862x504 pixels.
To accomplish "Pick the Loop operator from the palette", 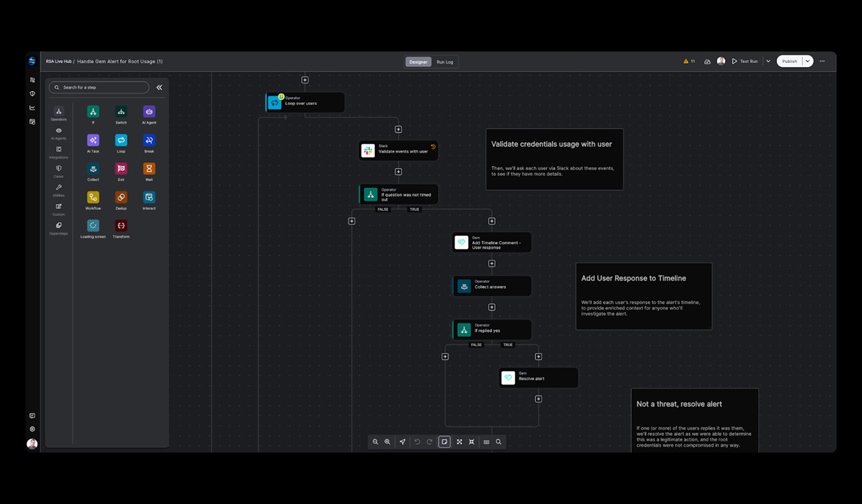I will tap(121, 140).
